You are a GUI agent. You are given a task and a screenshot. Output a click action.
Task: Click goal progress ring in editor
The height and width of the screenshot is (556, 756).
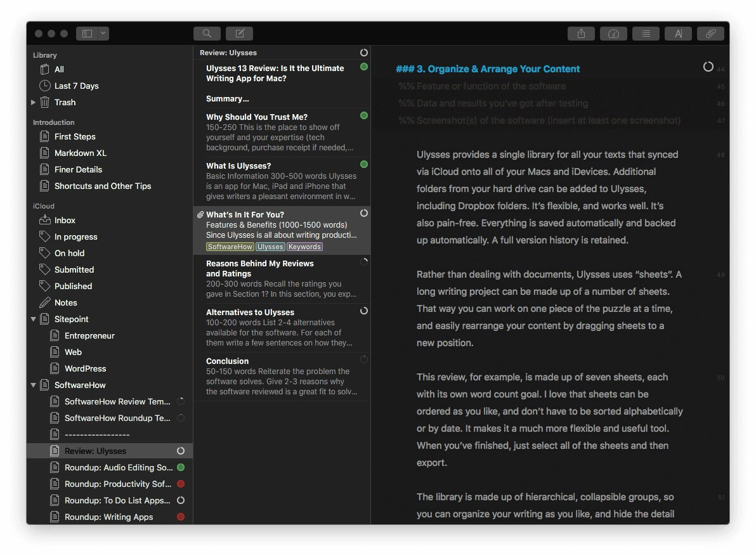click(708, 67)
